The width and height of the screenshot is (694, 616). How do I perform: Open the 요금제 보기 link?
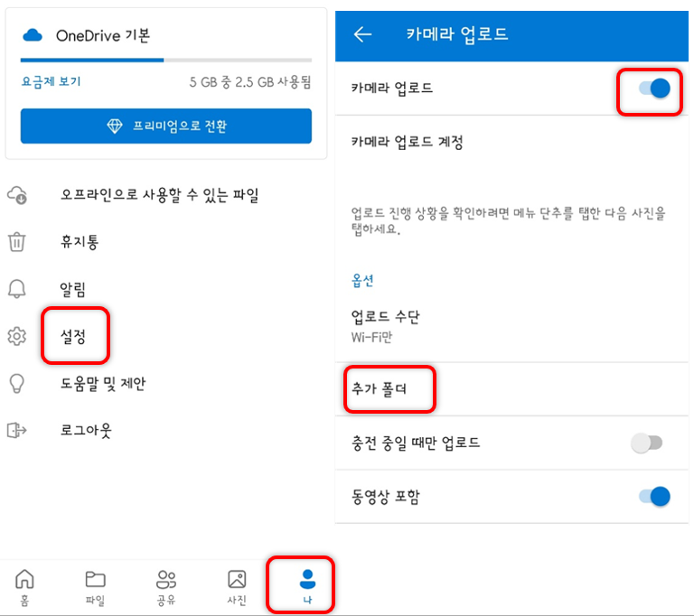pos(52,81)
